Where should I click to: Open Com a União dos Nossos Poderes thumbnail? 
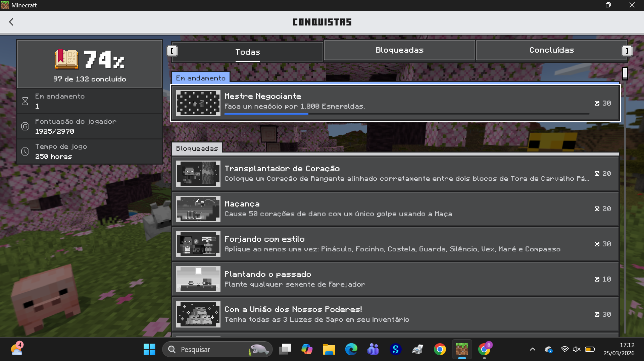(x=198, y=314)
